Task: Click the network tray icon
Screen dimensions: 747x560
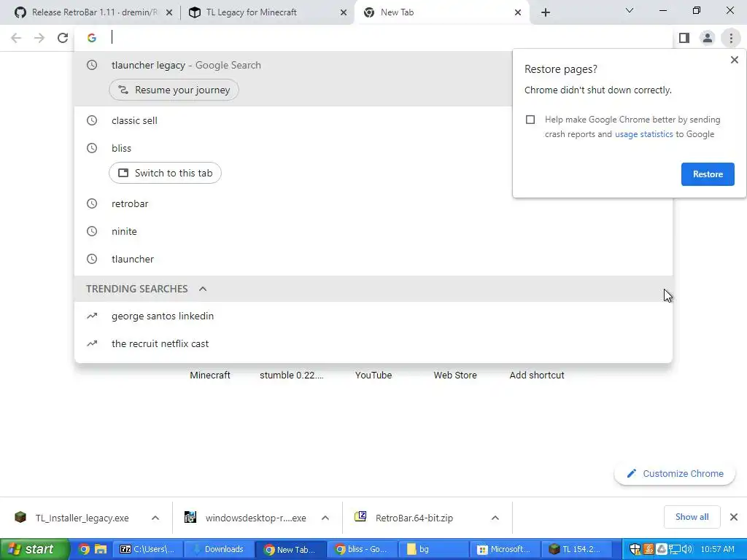Action: pyautogui.click(x=675, y=550)
